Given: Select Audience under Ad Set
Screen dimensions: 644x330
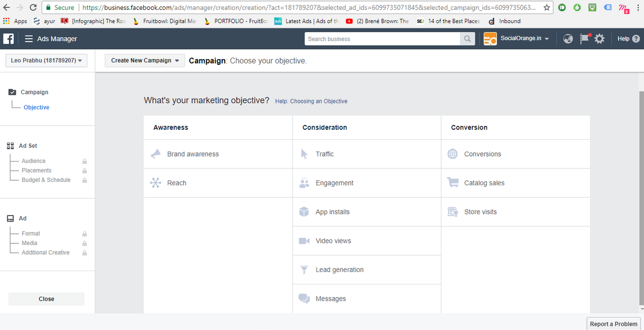Looking at the screenshot, I should point(33,161).
